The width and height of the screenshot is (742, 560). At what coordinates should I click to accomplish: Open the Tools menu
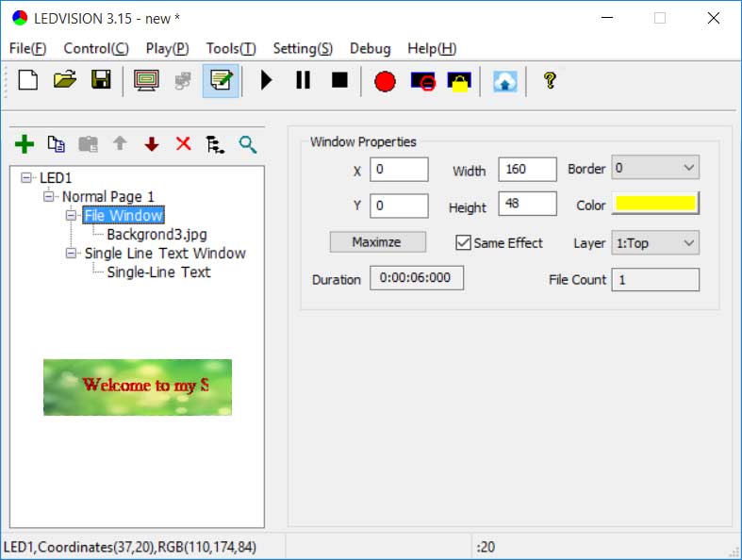click(230, 49)
